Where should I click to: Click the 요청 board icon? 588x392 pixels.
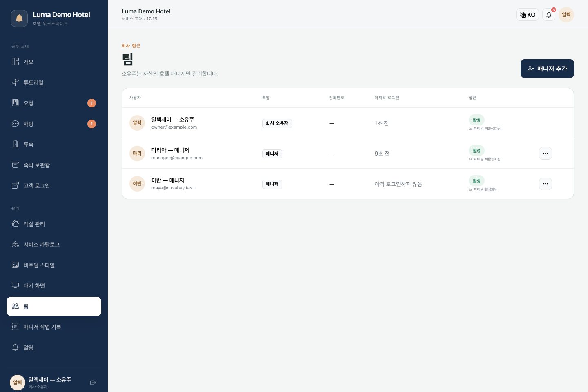coord(15,103)
